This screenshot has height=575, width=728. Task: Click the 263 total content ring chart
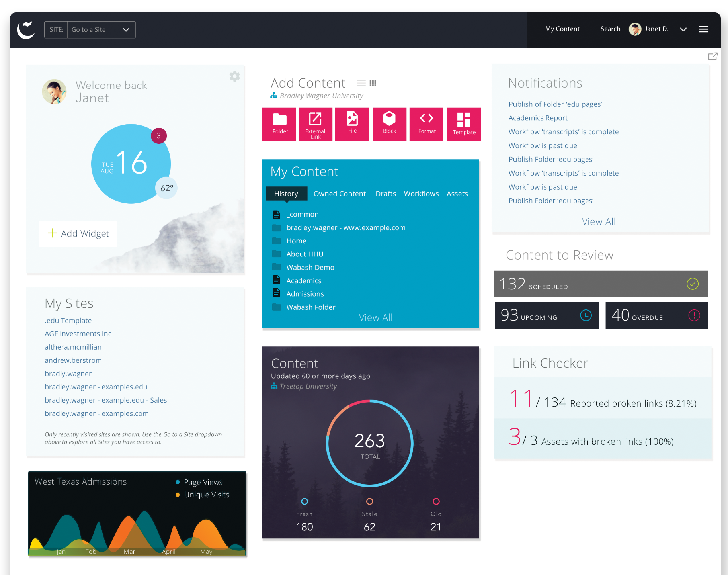[x=370, y=443]
